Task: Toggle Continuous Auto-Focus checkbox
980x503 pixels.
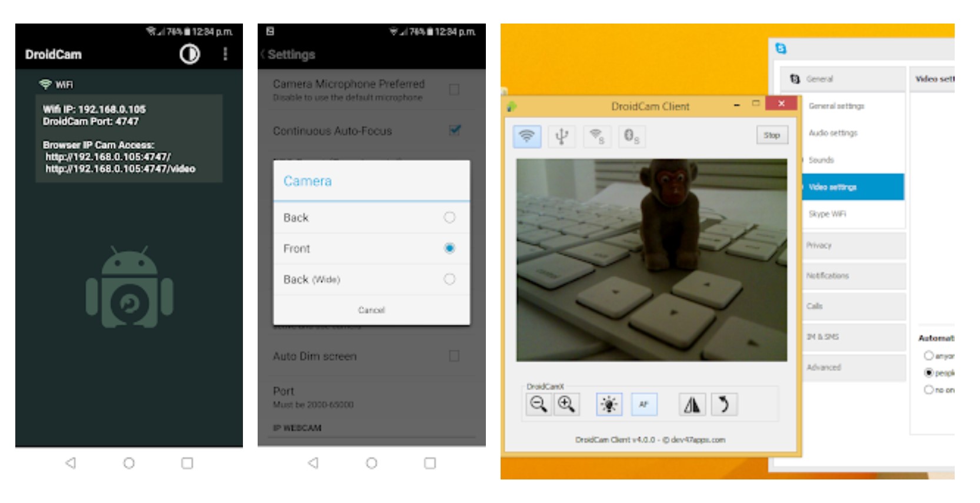Action: pos(454,130)
